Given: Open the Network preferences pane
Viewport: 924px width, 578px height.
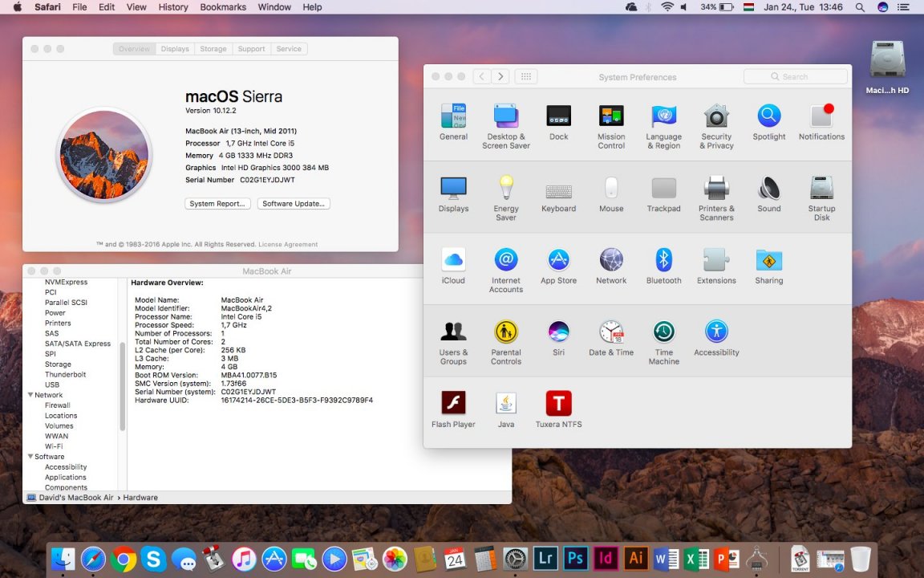Looking at the screenshot, I should [611, 267].
